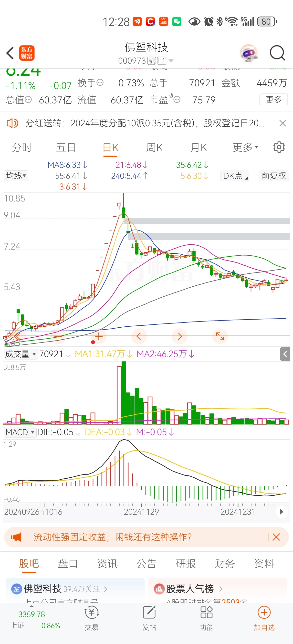Add stock with 加自选 button
The width and height of the screenshot is (293, 644).
pyautogui.click(x=264, y=618)
